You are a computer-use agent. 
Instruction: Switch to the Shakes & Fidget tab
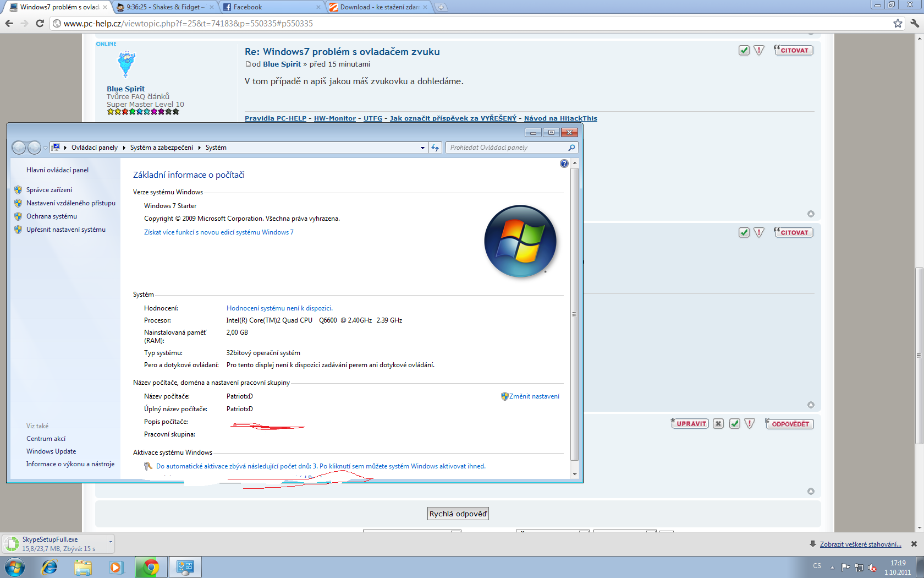point(166,7)
